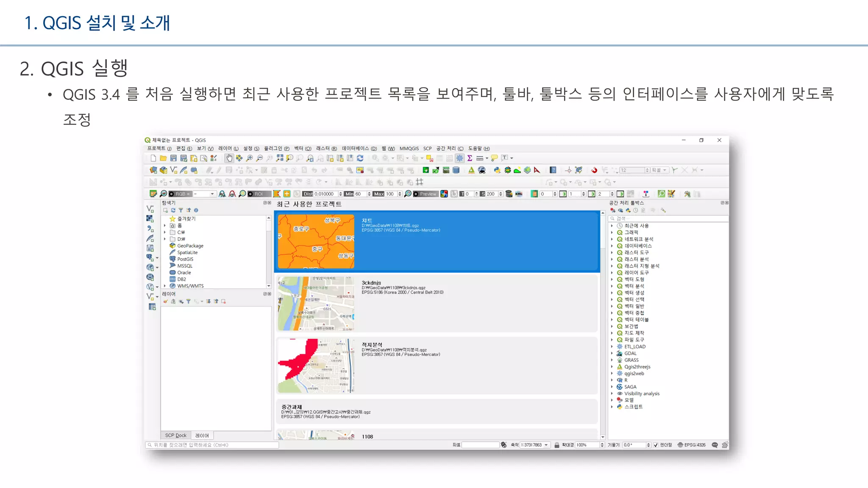Open the 플러그인 menu
This screenshot has height=488, width=868.
pyautogui.click(x=277, y=149)
